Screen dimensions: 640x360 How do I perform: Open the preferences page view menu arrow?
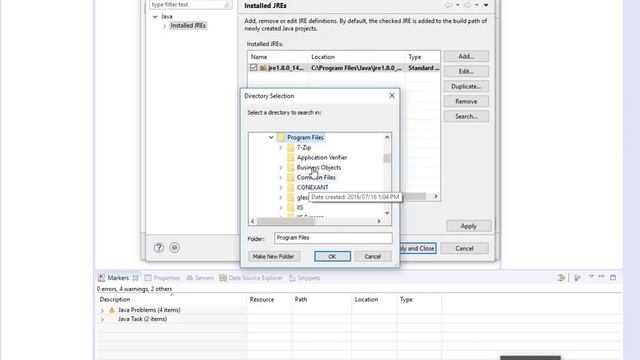click(x=486, y=5)
